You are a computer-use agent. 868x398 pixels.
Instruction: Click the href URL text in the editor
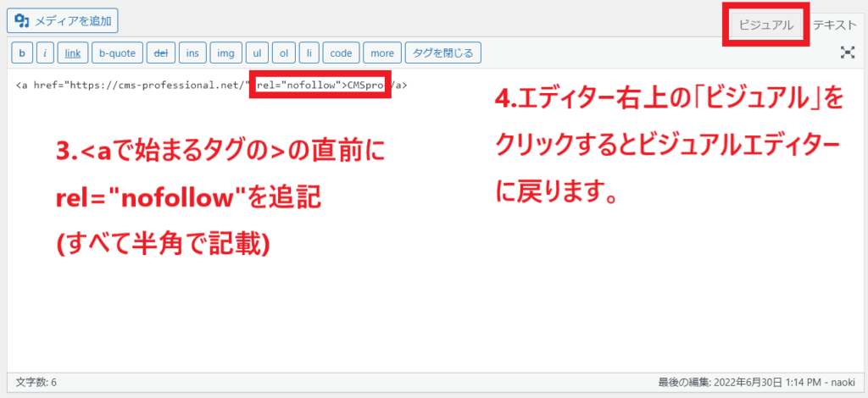pyautogui.click(x=156, y=86)
